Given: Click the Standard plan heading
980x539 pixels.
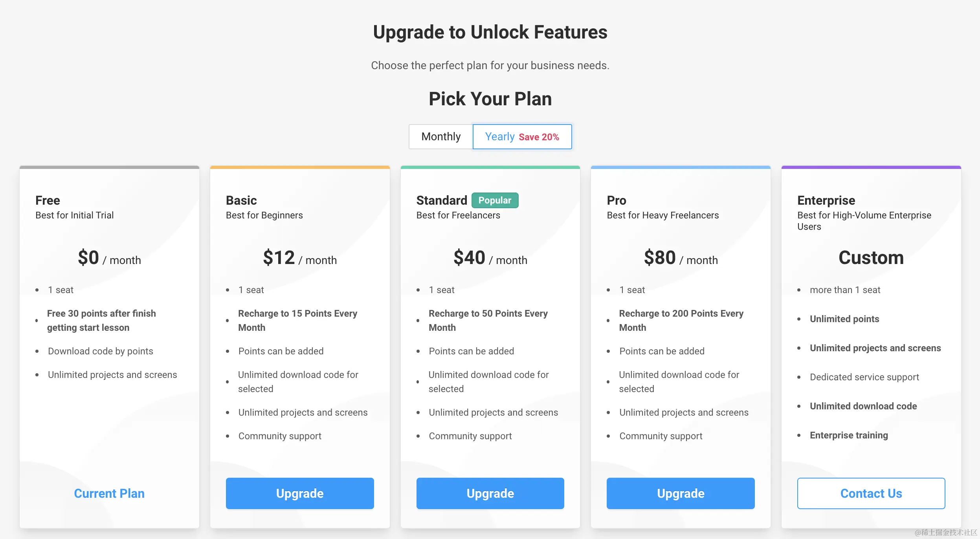Looking at the screenshot, I should 442,200.
